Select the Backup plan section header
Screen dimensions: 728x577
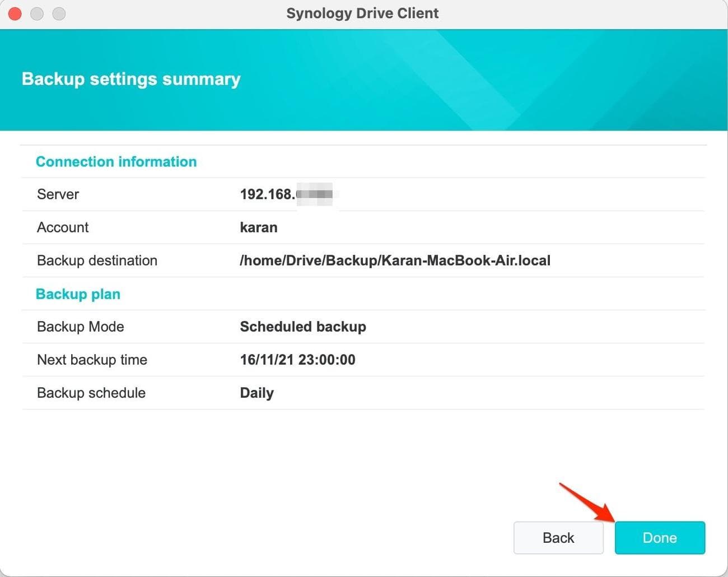pyautogui.click(x=78, y=294)
